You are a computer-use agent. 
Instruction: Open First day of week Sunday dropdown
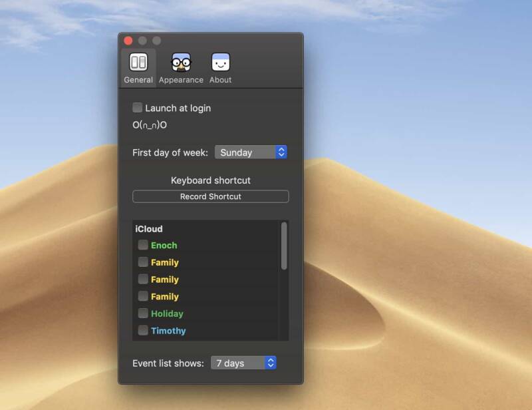(x=251, y=152)
